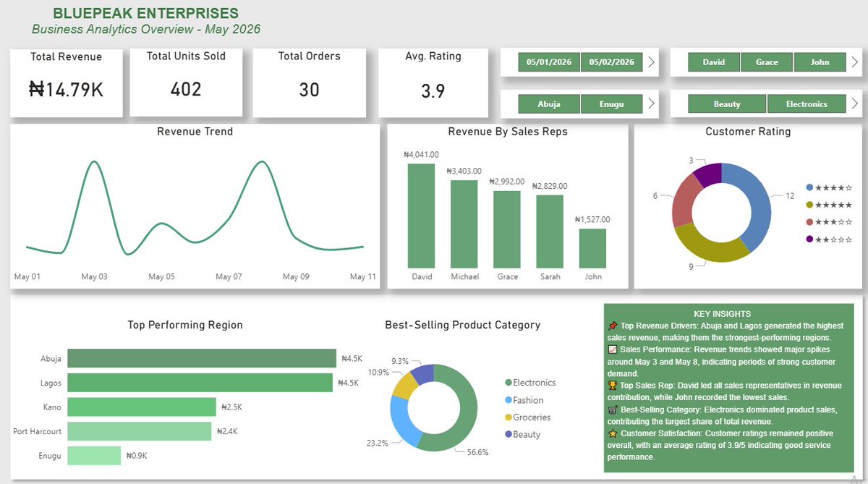Click the four-star legend blue marker

(809, 187)
